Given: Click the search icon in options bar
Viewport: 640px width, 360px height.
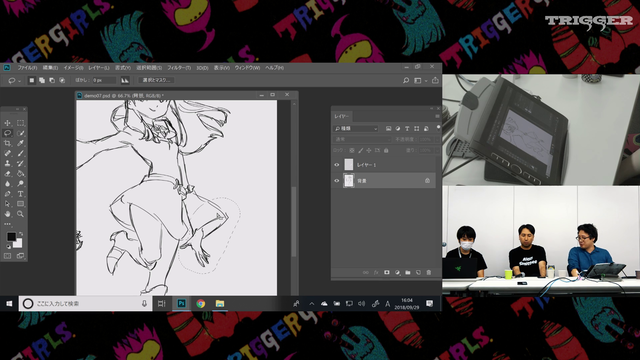Looking at the screenshot, I should (406, 80).
